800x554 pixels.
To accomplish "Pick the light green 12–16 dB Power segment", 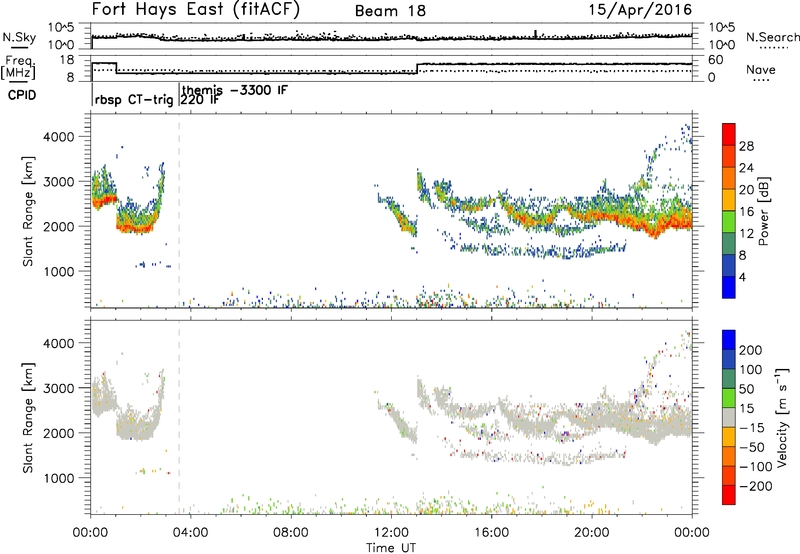I will [x=729, y=222].
